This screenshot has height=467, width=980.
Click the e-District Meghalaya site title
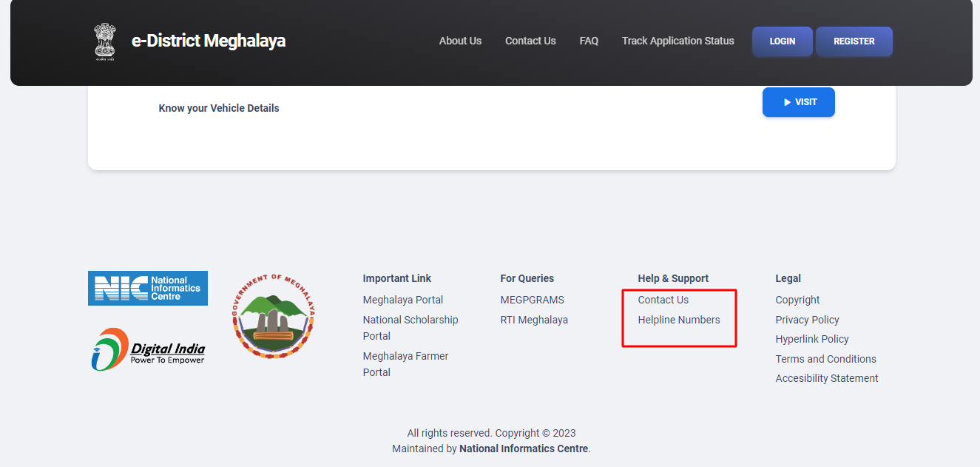pyautogui.click(x=209, y=41)
